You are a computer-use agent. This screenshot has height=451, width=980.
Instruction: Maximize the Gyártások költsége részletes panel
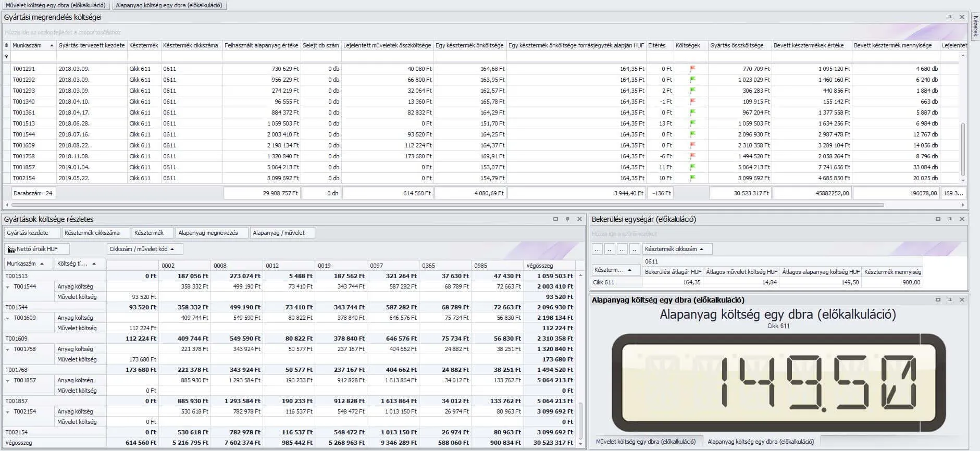click(x=555, y=219)
